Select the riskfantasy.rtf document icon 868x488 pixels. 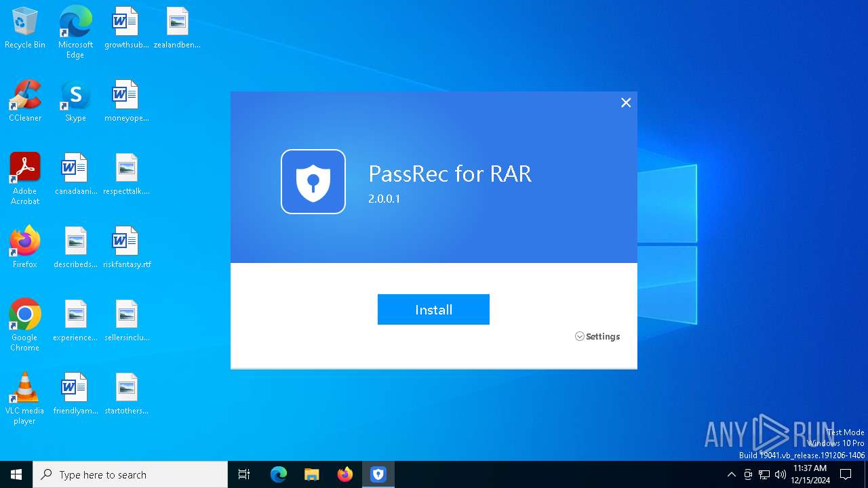126,248
